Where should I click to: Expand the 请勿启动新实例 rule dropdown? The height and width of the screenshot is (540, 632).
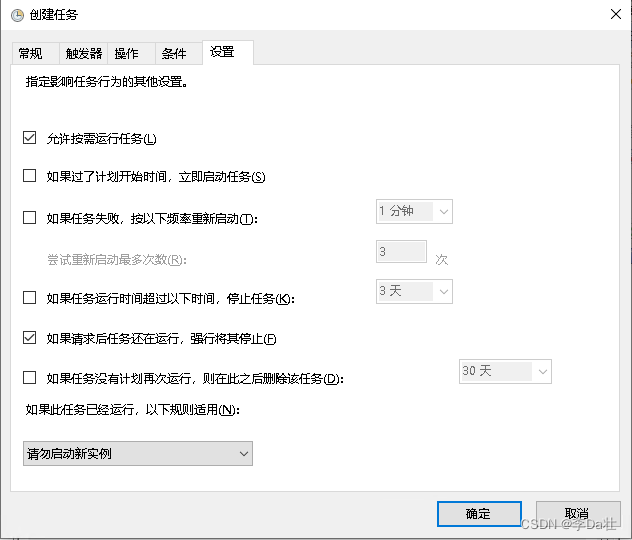138,454
